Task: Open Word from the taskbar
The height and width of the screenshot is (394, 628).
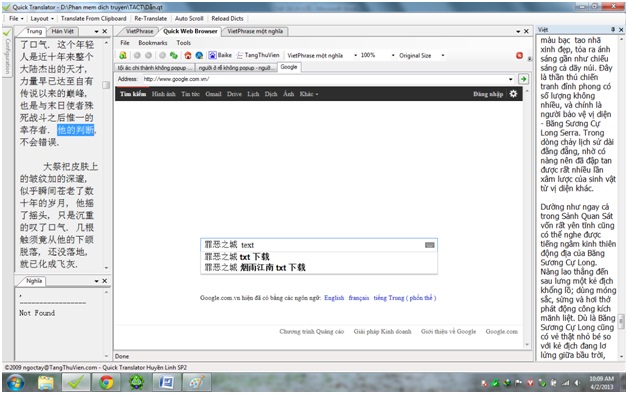Action: click(166, 382)
